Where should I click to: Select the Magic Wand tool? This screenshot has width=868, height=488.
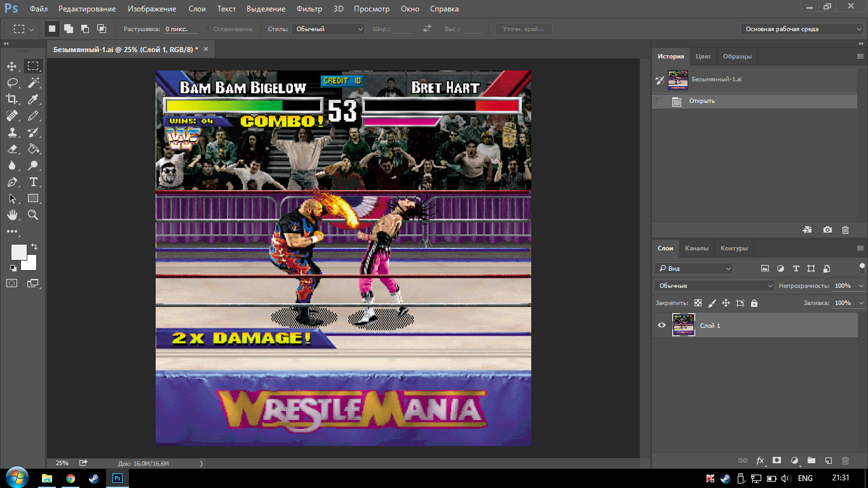tap(33, 83)
